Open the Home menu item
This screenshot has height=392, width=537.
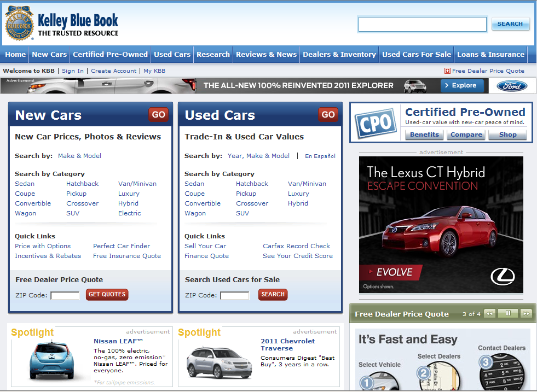tap(15, 54)
